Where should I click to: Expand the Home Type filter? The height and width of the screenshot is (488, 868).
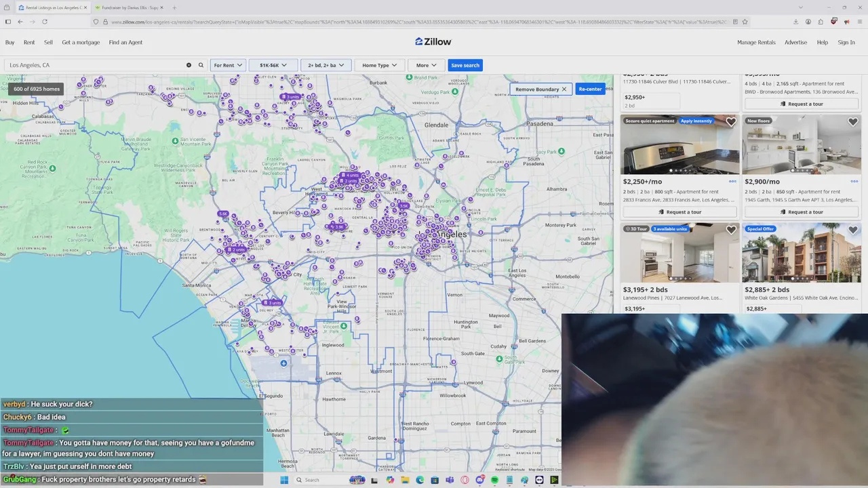point(380,65)
